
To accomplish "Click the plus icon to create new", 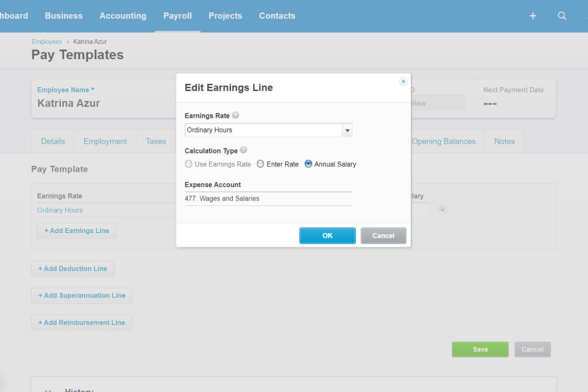I will point(533,16).
